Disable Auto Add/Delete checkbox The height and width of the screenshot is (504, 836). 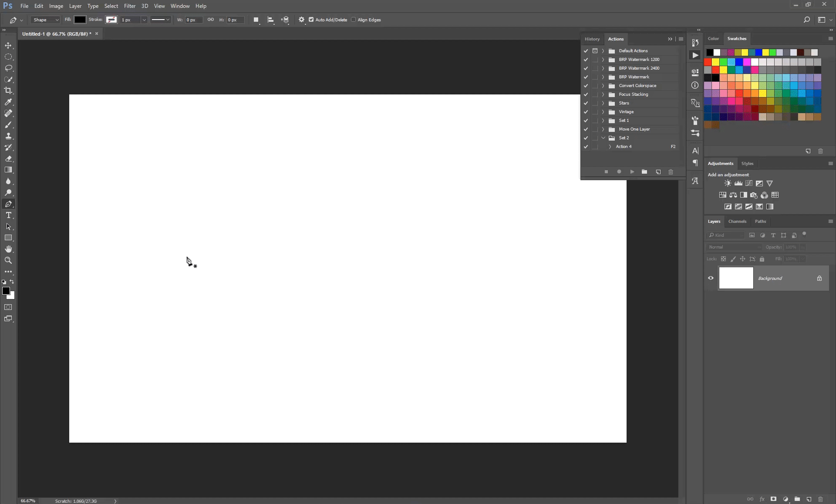click(311, 20)
